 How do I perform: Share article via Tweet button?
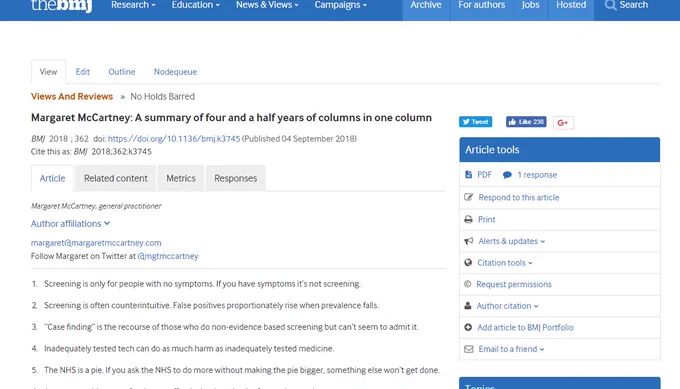(476, 122)
